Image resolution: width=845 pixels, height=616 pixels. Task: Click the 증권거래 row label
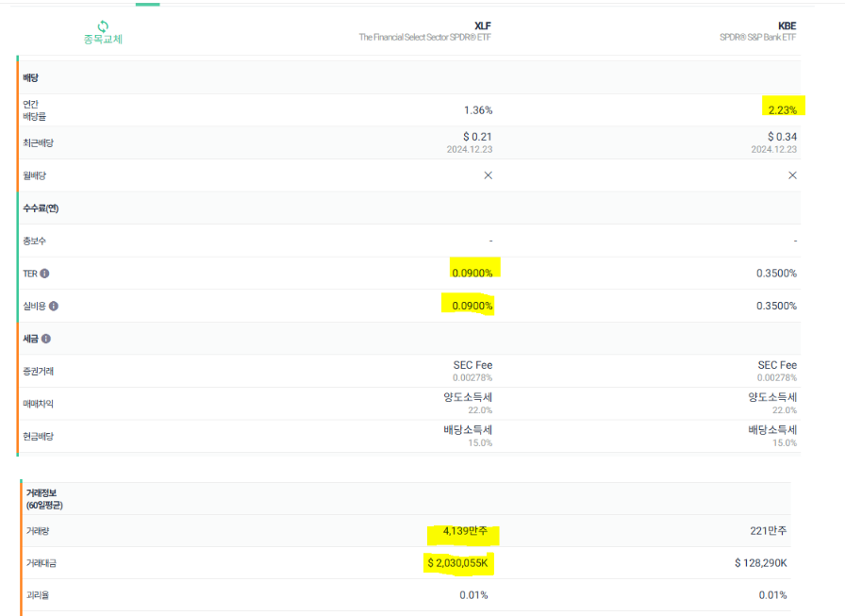click(x=39, y=372)
